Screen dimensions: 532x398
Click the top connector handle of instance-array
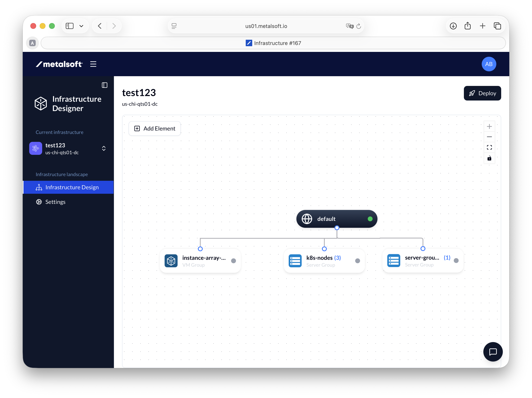click(x=200, y=249)
